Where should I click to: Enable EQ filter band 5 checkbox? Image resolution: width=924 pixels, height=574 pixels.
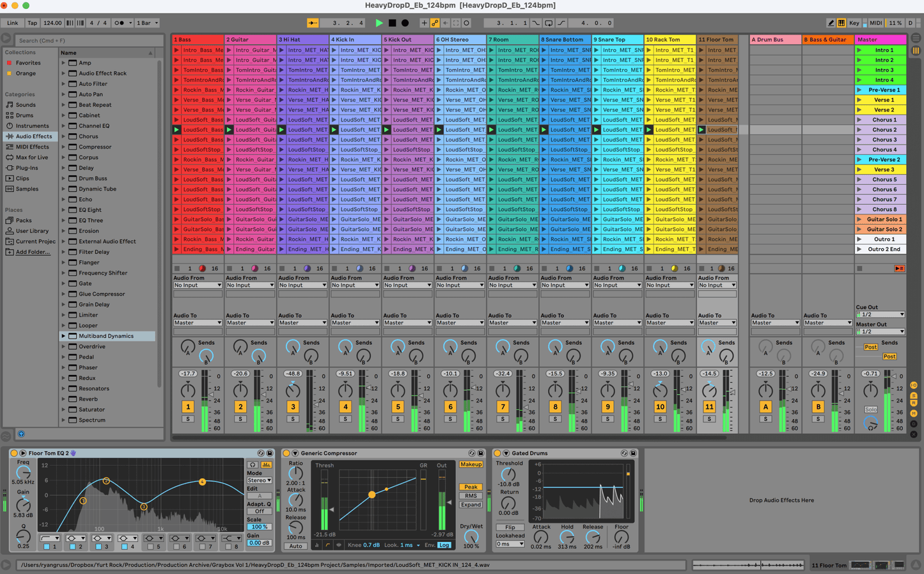(x=150, y=547)
